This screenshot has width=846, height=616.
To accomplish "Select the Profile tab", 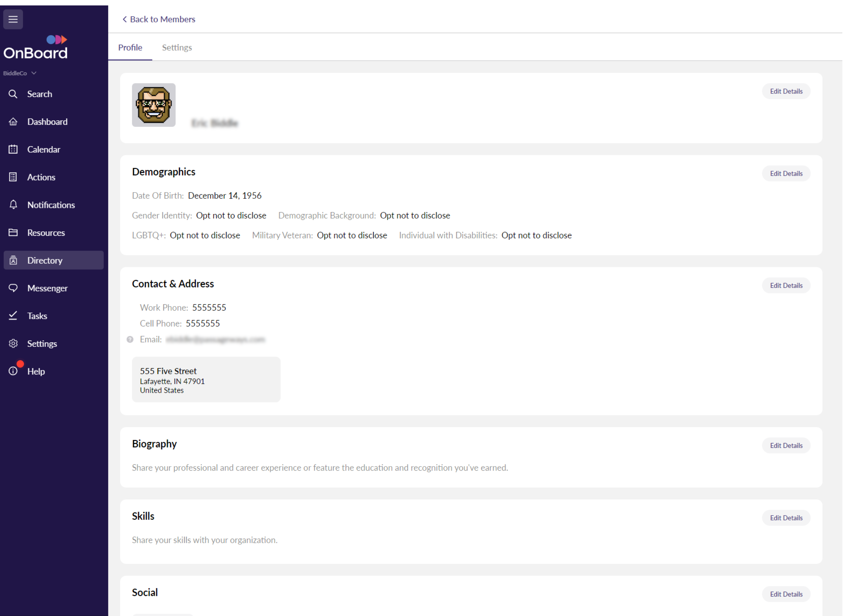I will [x=130, y=47].
